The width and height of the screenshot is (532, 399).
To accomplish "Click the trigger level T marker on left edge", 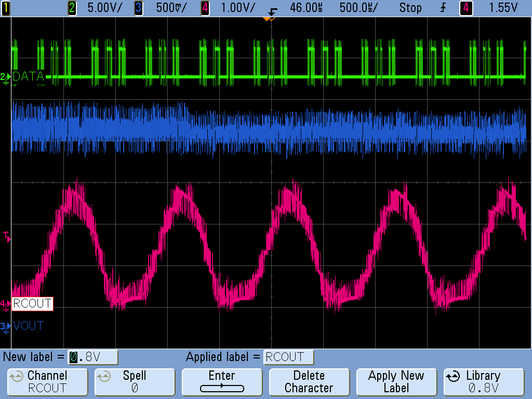I will (7, 237).
